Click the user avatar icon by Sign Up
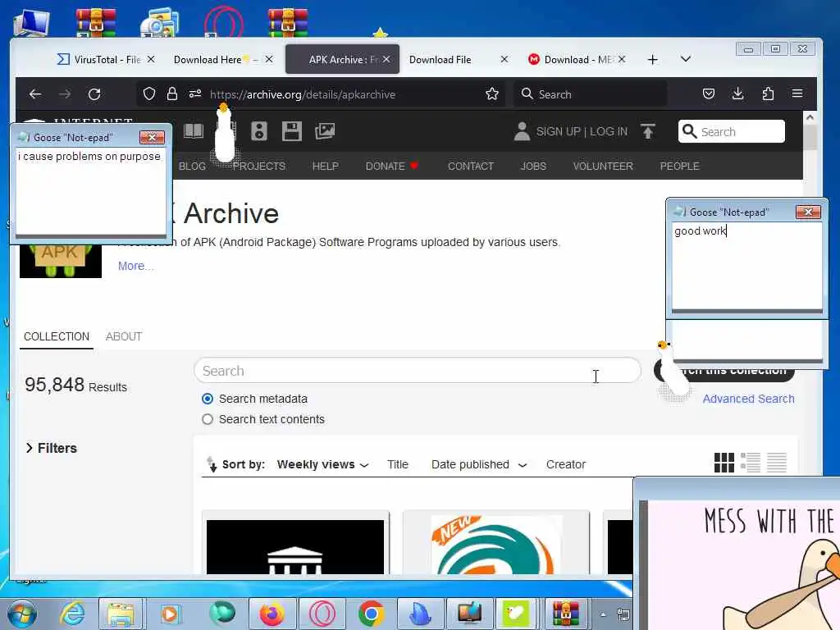The width and height of the screenshot is (840, 630). pos(521,131)
